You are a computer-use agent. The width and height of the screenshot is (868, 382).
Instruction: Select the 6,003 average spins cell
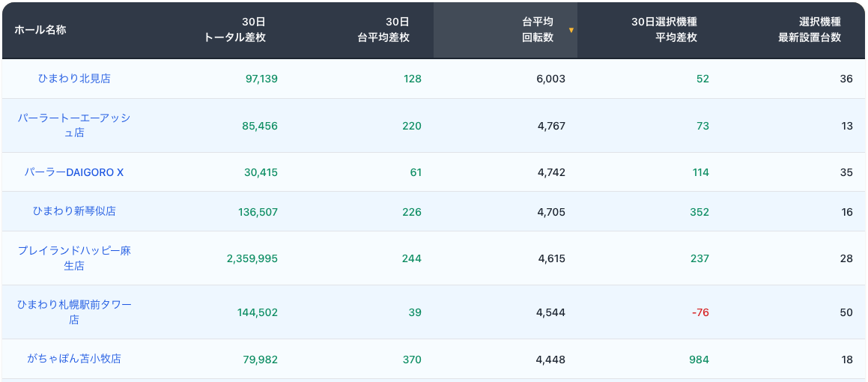coord(550,79)
